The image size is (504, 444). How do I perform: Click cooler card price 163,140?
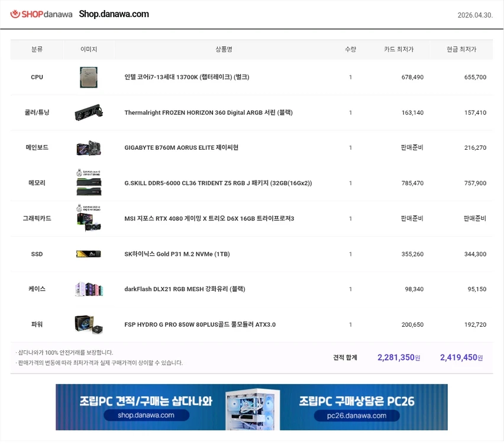point(412,112)
